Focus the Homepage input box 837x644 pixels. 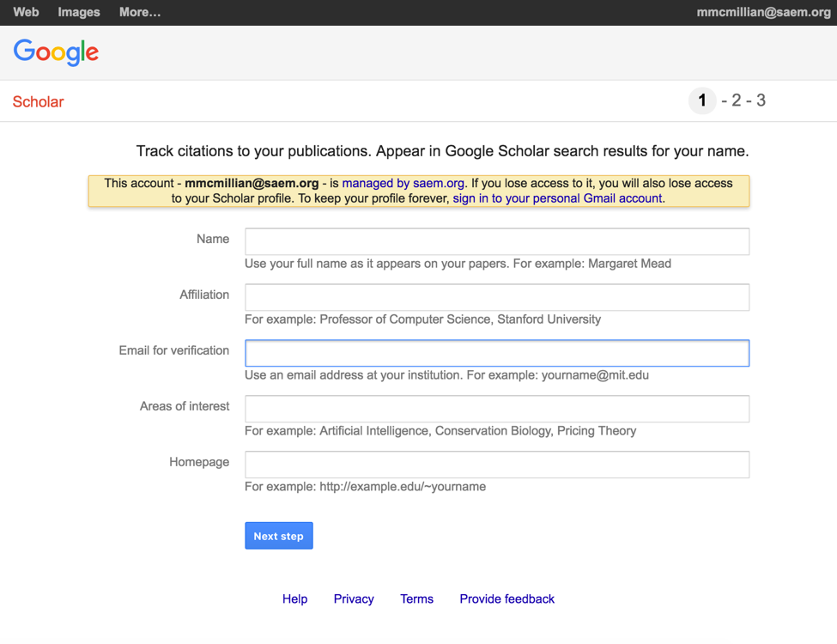click(496, 465)
